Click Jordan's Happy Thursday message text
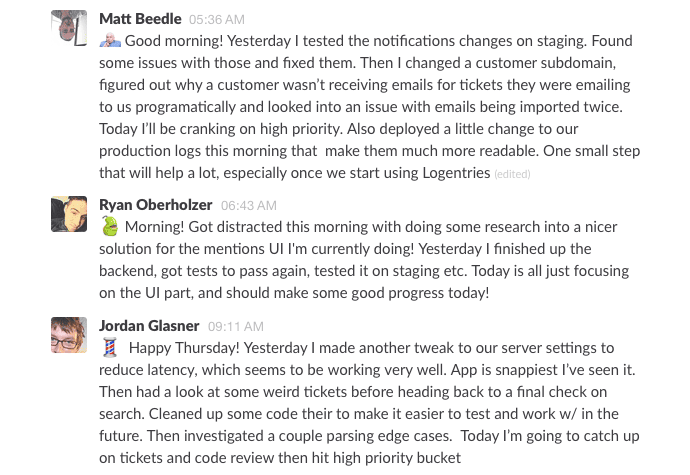Image resolution: width=690 pixels, height=475 pixels. 369,403
